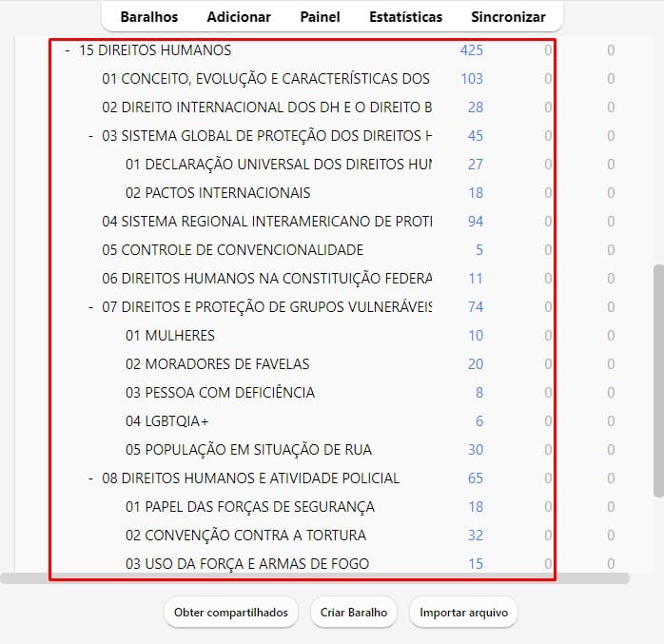The image size is (664, 644).
Task: Click new count 27 for DECLARAÇÃO UNIVERSAL
Action: click(475, 165)
